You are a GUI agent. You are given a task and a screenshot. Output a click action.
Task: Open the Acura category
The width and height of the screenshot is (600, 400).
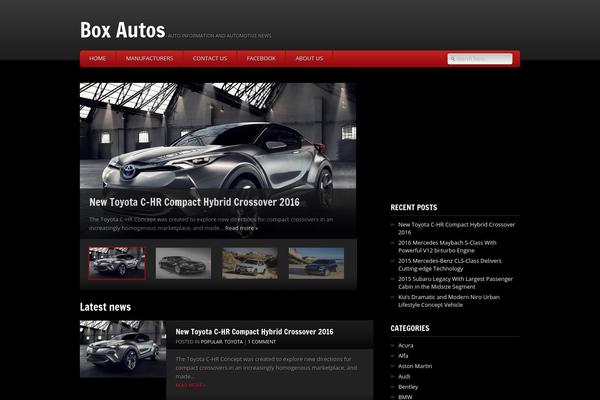coord(406,345)
